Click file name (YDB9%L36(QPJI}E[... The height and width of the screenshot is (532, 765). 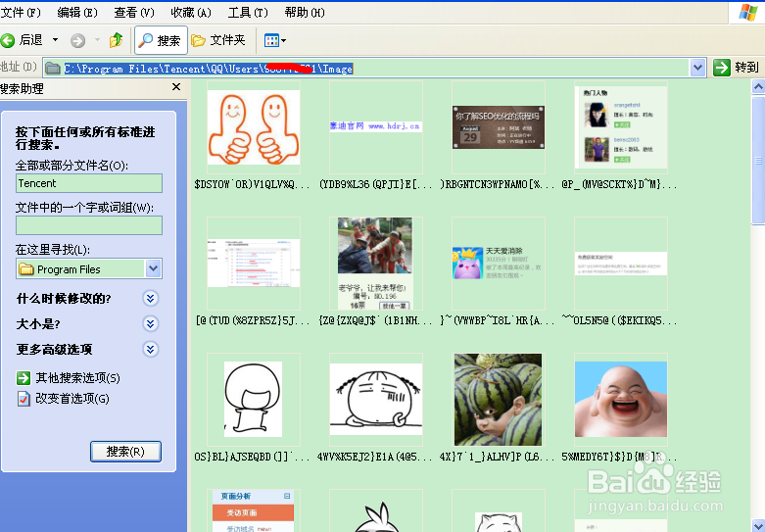(376, 184)
